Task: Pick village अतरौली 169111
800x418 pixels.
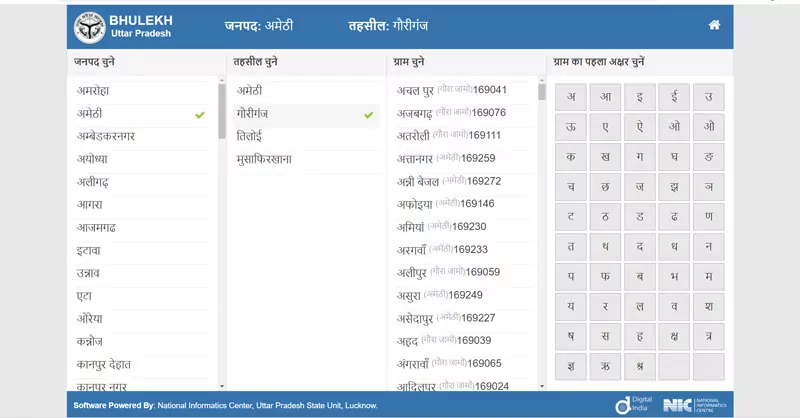Action: (x=462, y=136)
